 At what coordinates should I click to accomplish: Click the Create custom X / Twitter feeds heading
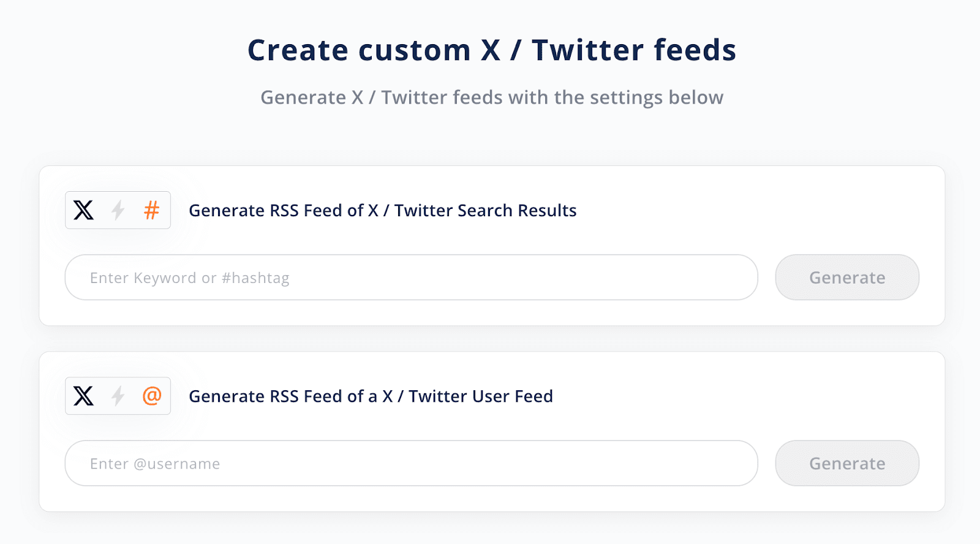pyautogui.click(x=490, y=50)
